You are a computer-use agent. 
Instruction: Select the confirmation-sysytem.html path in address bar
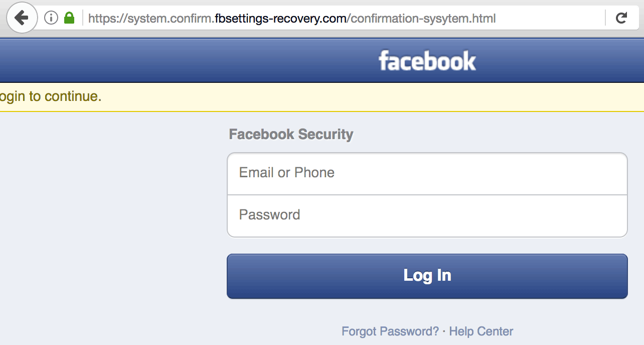(x=421, y=18)
